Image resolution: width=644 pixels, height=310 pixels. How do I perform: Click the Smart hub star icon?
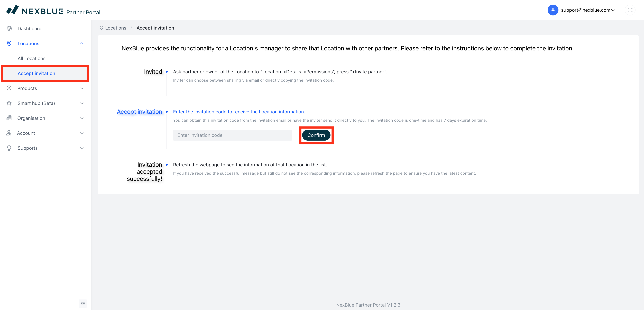pos(9,103)
